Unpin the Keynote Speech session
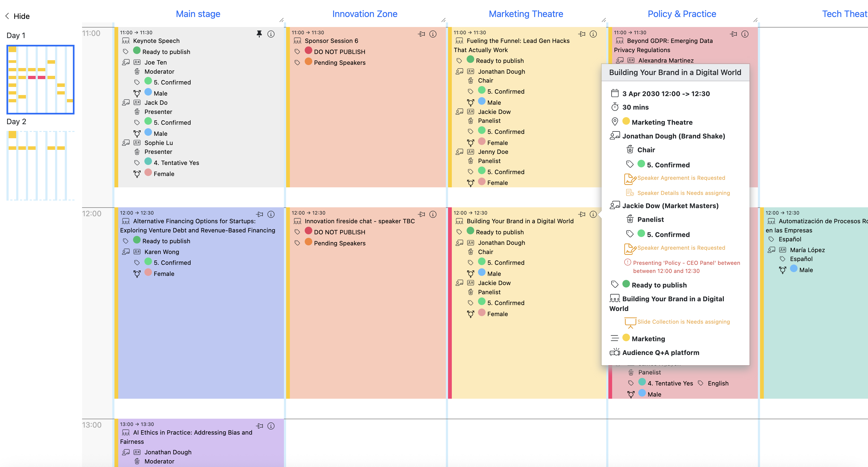This screenshot has width=868, height=467. pos(259,34)
